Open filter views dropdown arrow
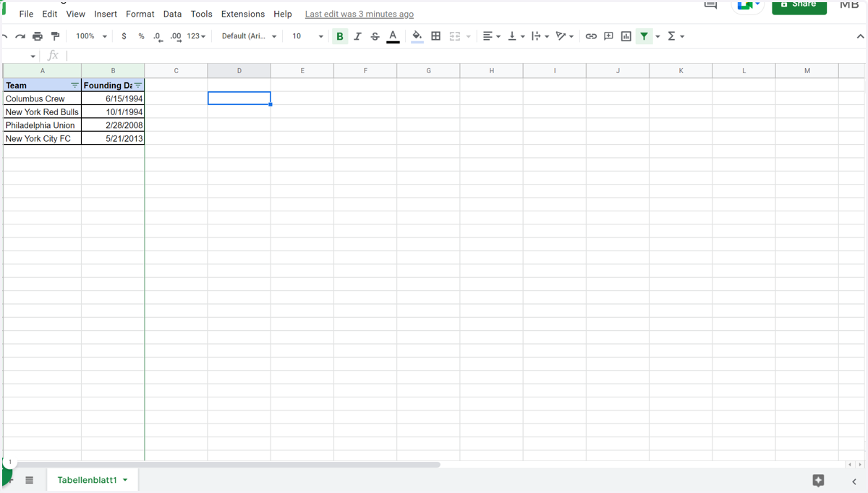The width and height of the screenshot is (868, 493). (x=658, y=36)
